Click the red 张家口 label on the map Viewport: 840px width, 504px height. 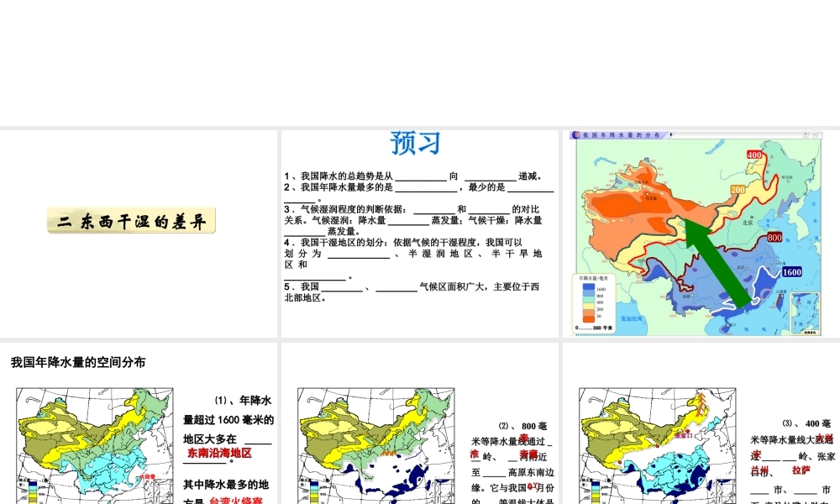(684, 435)
